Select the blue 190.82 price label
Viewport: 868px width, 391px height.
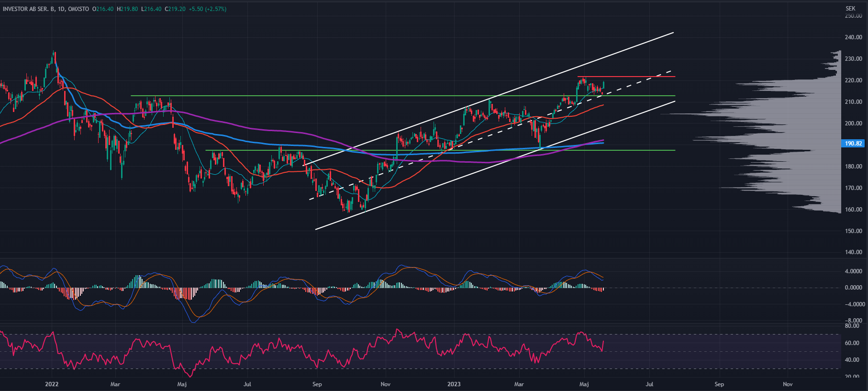pos(853,144)
